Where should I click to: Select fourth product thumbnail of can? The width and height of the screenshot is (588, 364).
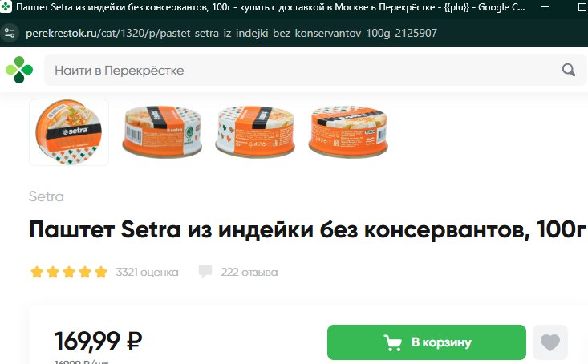[x=348, y=131]
